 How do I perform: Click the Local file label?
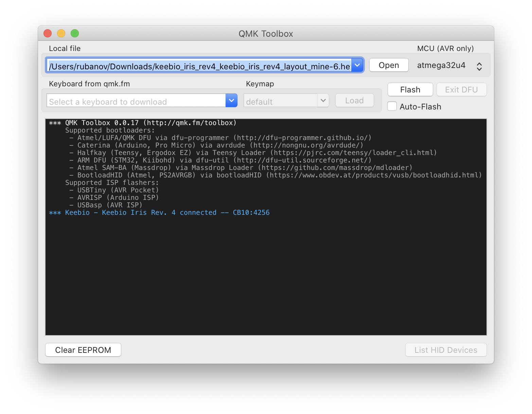pyautogui.click(x=65, y=48)
